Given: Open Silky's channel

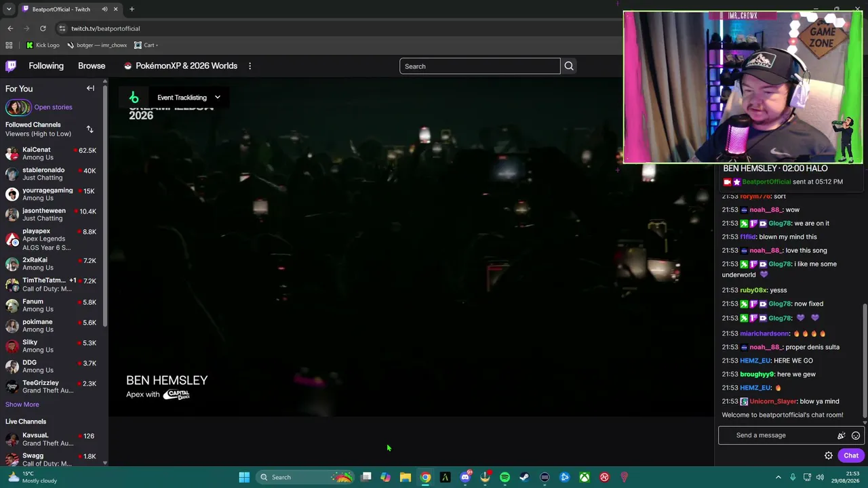Looking at the screenshot, I should 51,346.
